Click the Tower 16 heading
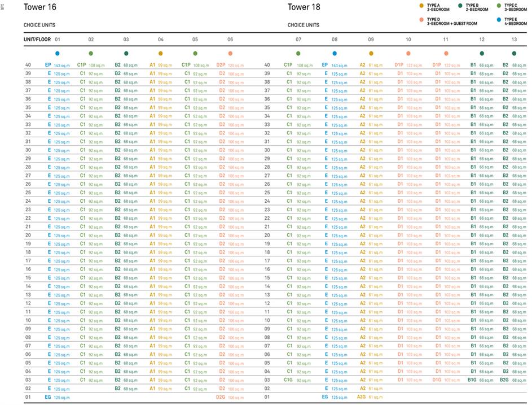 tap(40, 7)
